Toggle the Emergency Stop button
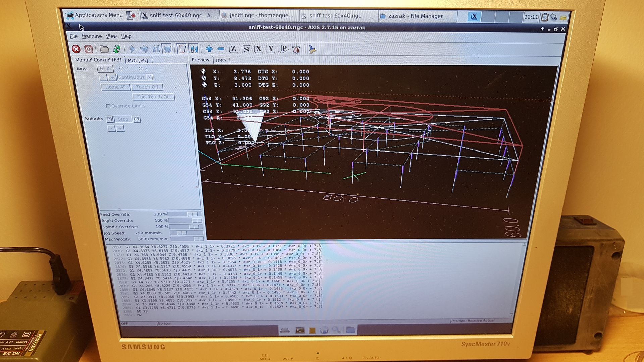644x362 pixels. click(76, 49)
